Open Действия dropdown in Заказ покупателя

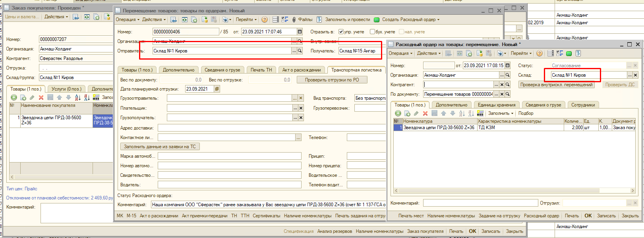(x=56, y=17)
